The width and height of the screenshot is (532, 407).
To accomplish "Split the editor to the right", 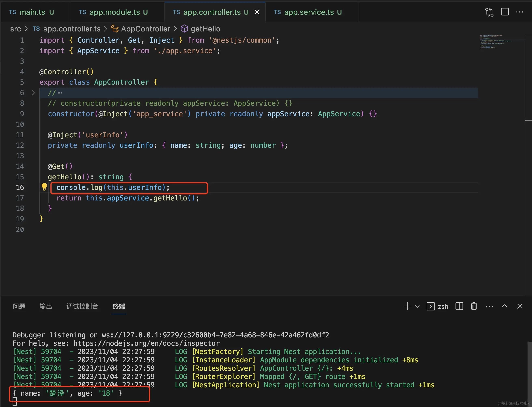I will tap(505, 12).
